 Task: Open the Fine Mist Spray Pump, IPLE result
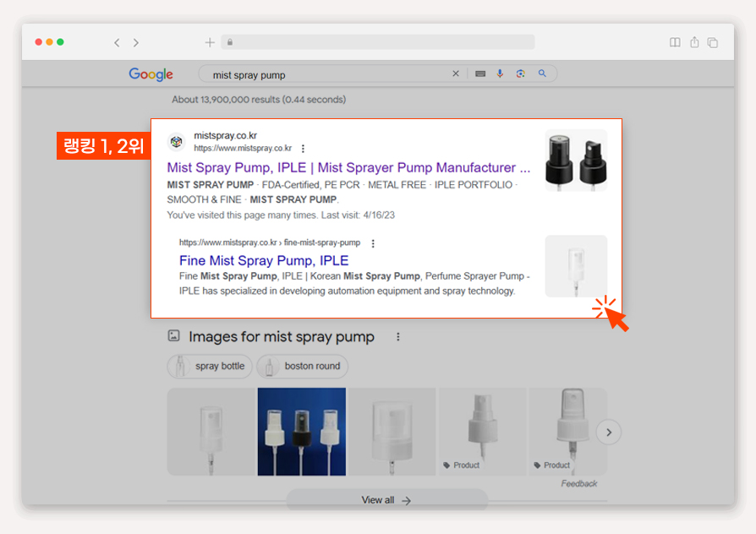pyautogui.click(x=264, y=261)
